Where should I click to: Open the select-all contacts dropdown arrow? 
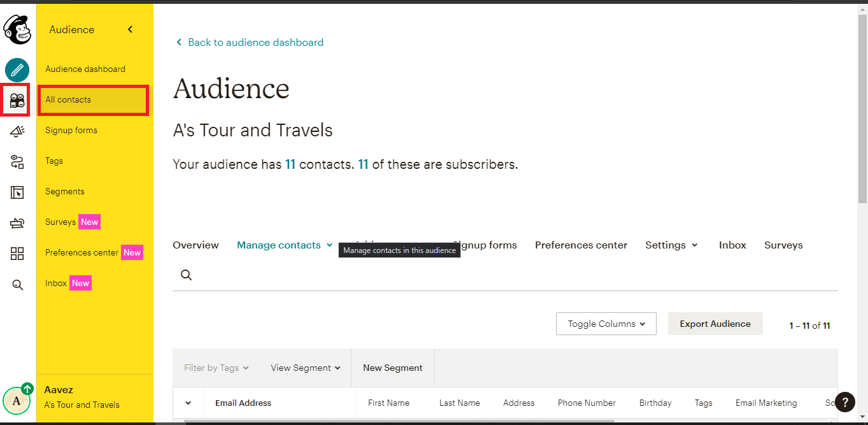[188, 403]
